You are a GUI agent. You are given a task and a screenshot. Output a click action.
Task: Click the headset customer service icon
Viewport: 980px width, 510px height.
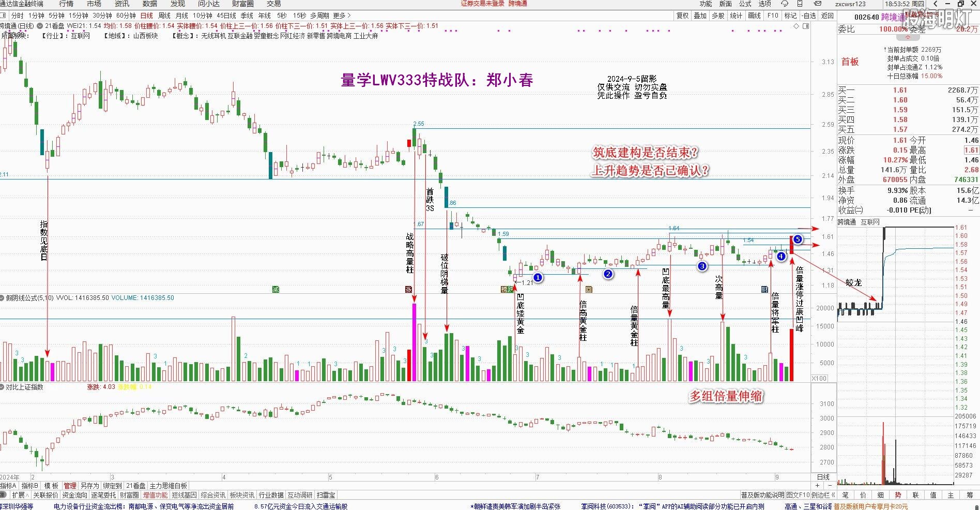coord(785,4)
